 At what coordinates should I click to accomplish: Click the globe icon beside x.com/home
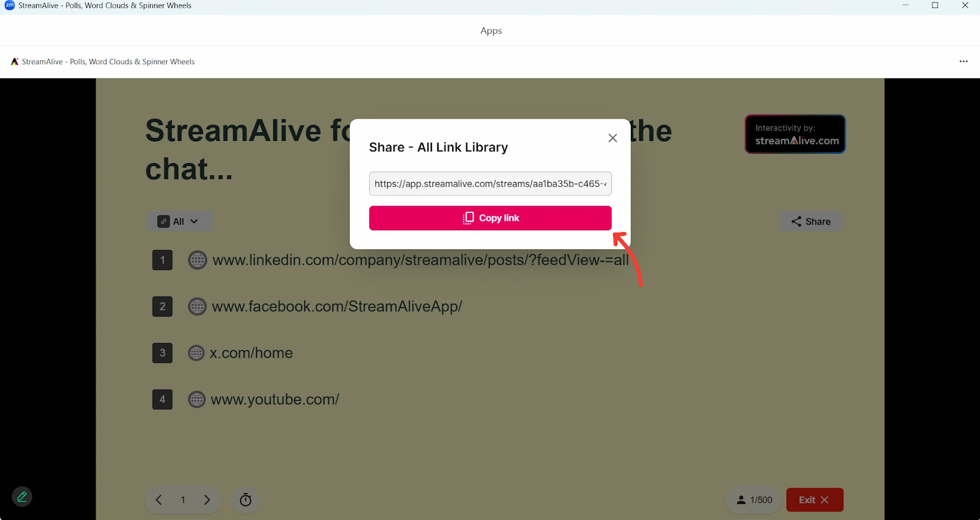pos(196,353)
